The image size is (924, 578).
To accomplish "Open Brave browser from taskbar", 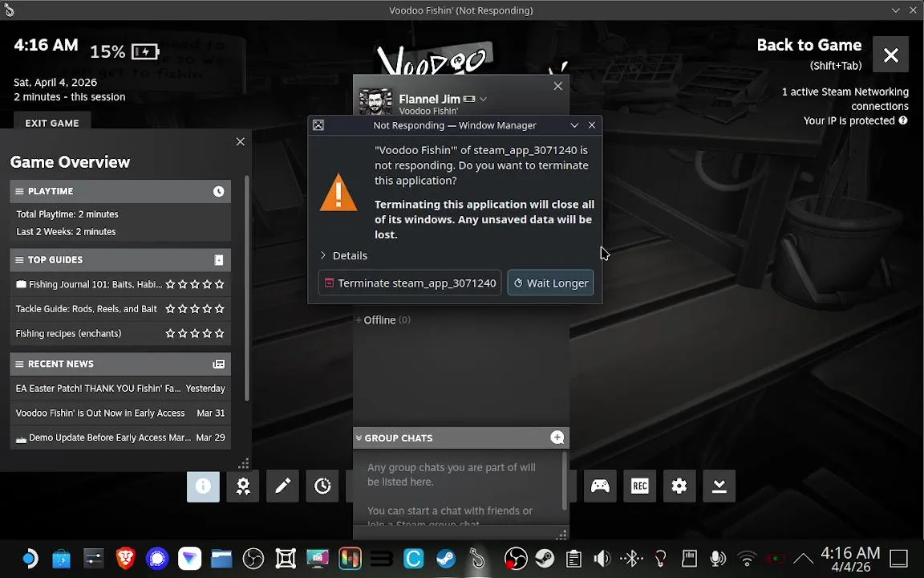I will click(125, 558).
